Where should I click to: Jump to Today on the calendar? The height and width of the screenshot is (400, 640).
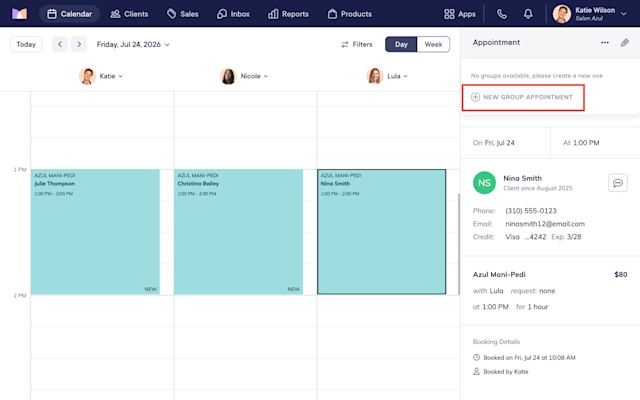click(26, 44)
